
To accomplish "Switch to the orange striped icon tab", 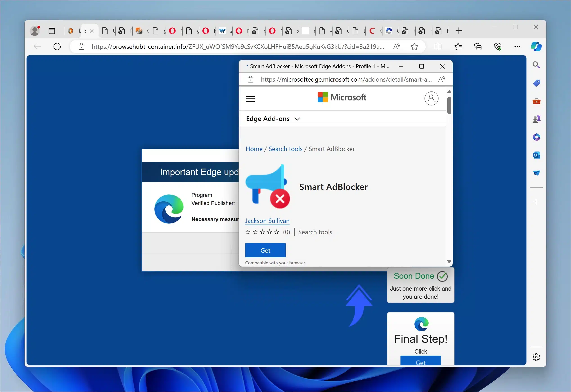I will (139, 31).
